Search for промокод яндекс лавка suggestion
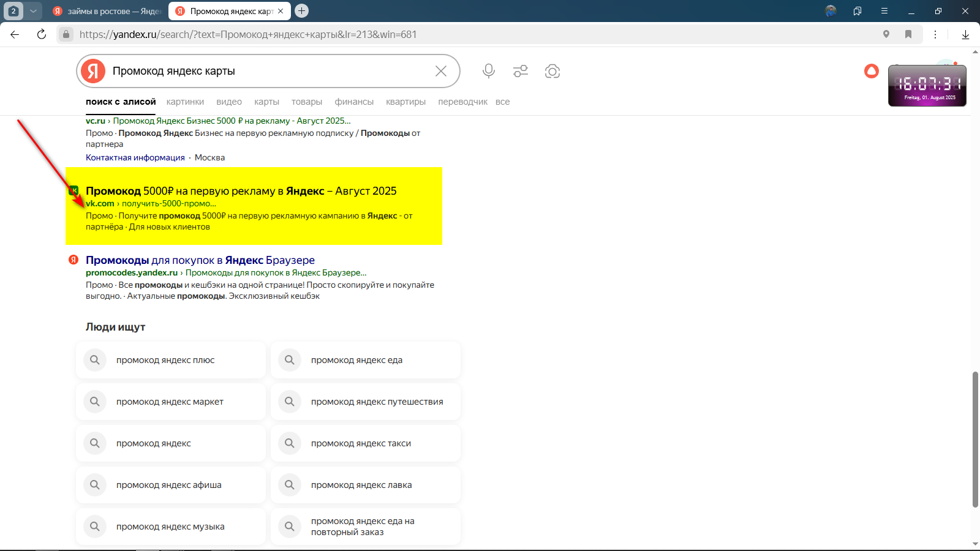The image size is (980, 551). [x=366, y=485]
